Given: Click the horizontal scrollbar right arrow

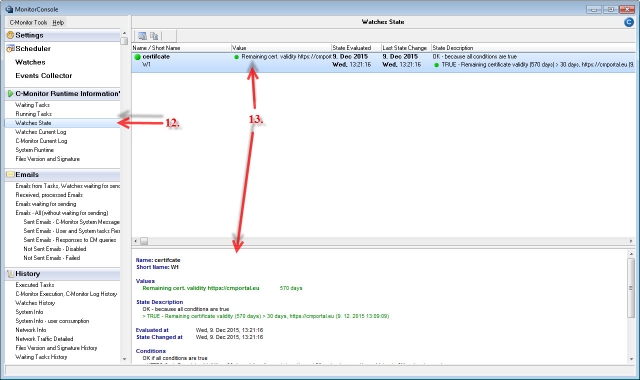Looking at the screenshot, I should pyautogui.click(x=631, y=241).
